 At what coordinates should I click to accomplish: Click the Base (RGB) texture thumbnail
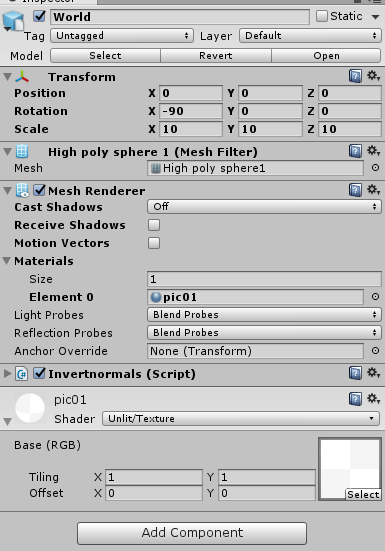(x=350, y=469)
